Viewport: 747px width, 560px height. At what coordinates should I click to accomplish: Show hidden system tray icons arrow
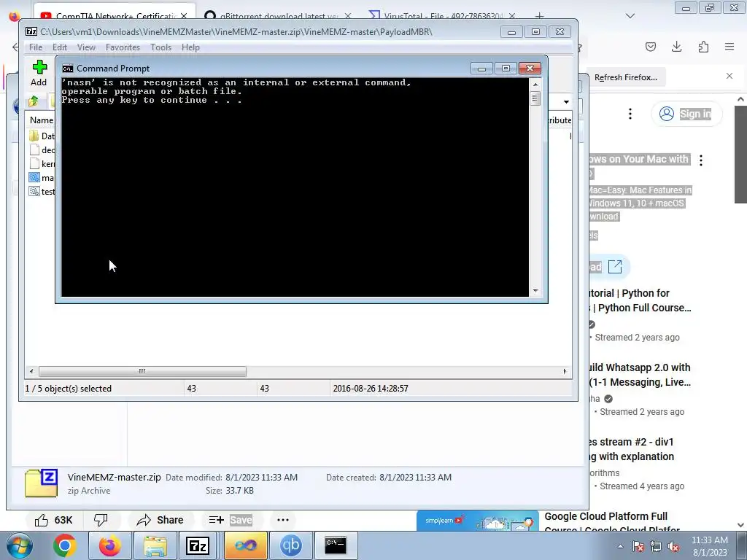pyautogui.click(x=620, y=547)
